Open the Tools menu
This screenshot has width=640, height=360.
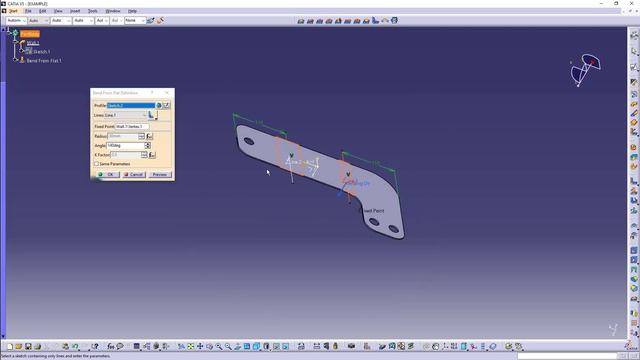pos(93,11)
